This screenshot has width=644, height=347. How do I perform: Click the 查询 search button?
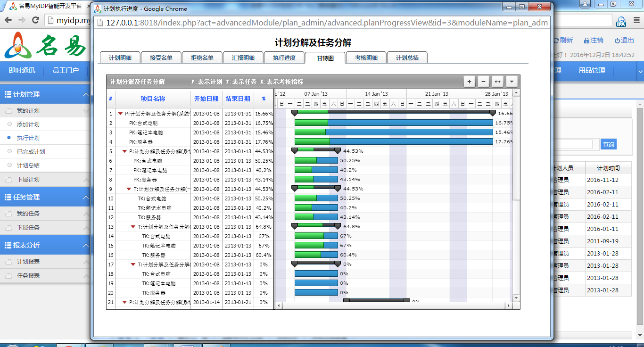(x=608, y=145)
